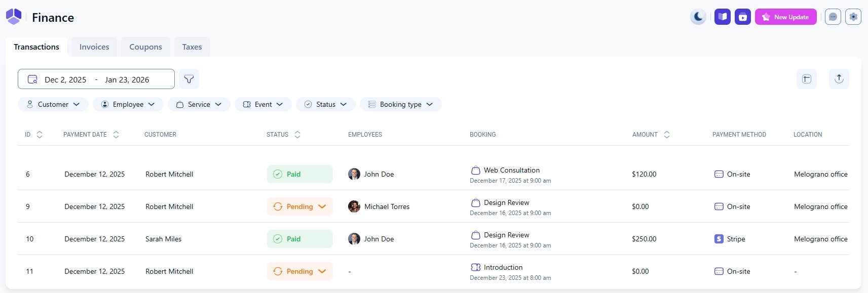This screenshot has width=868, height=293.
Task: Open the column customization icon
Action: pos(806,79)
